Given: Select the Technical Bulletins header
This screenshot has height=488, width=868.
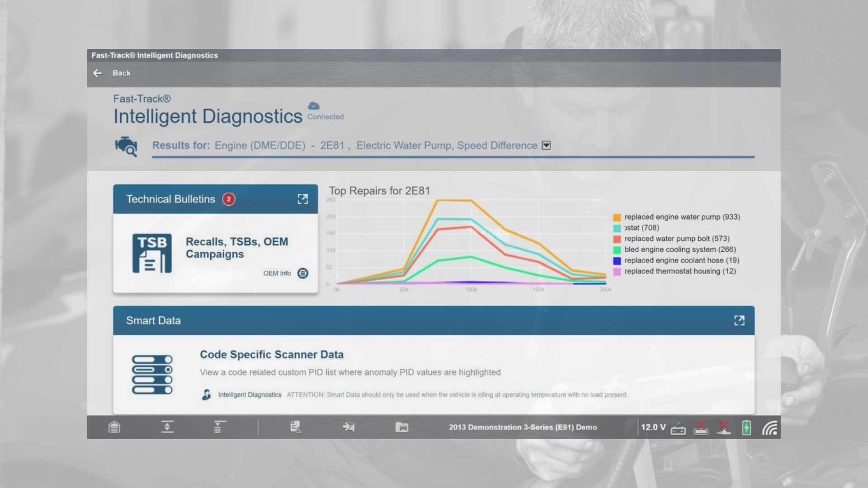Looking at the screenshot, I should [x=215, y=199].
